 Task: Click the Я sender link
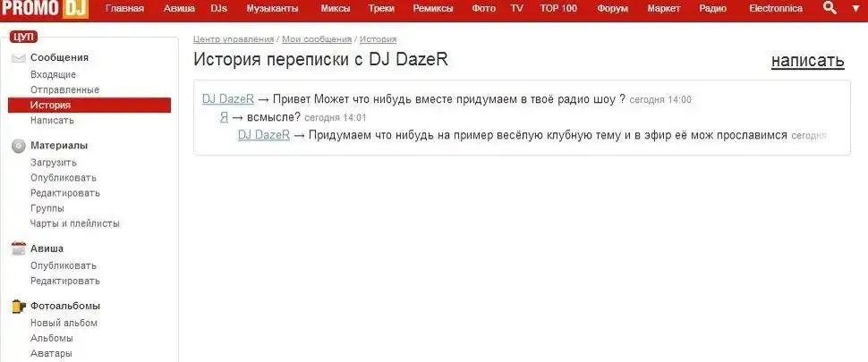click(x=224, y=117)
